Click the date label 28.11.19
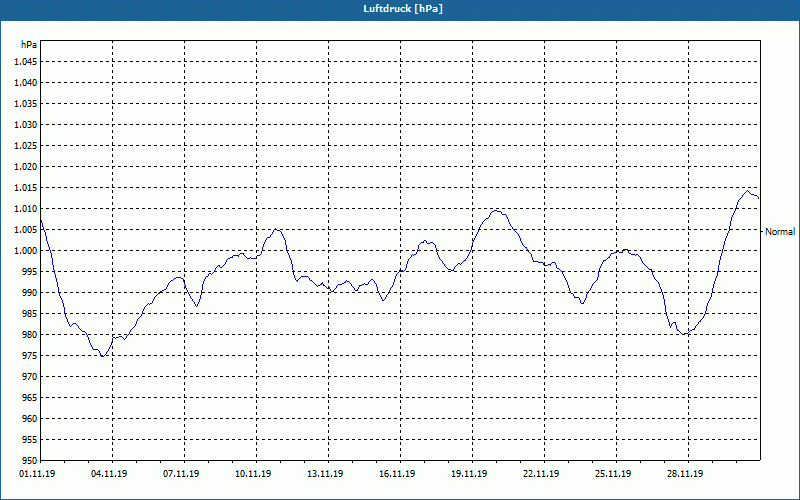 coord(685,474)
